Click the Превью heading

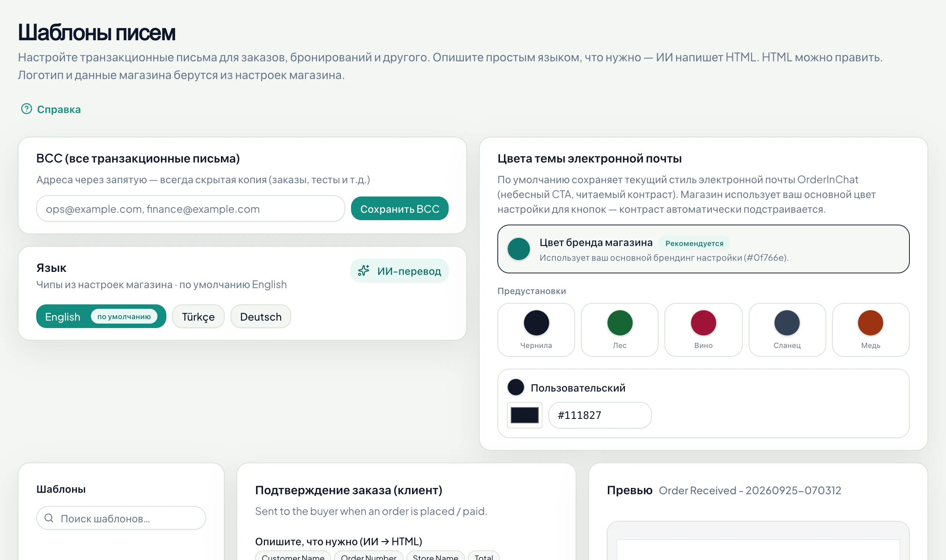tap(629, 490)
